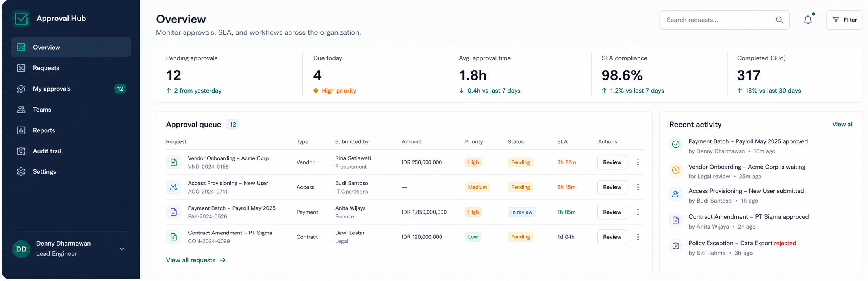Screen dimensions: 868x281
Task: Open more options for Payment Batch row
Action: pos(638,212)
